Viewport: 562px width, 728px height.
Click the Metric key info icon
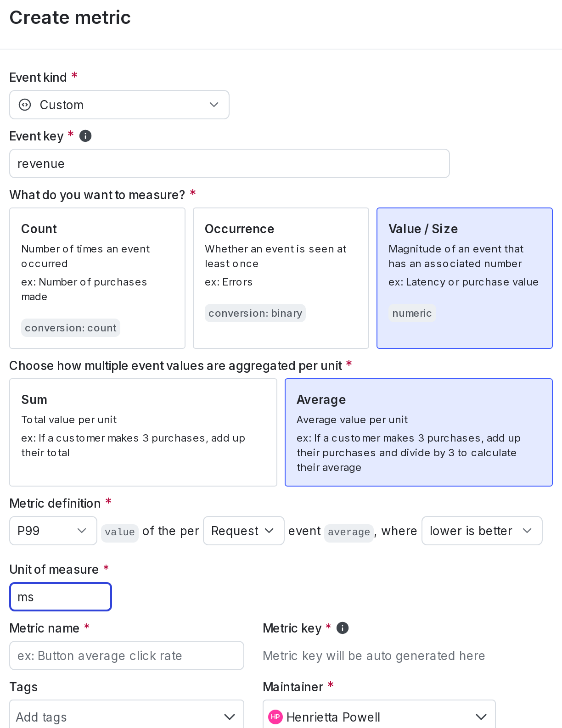342,628
